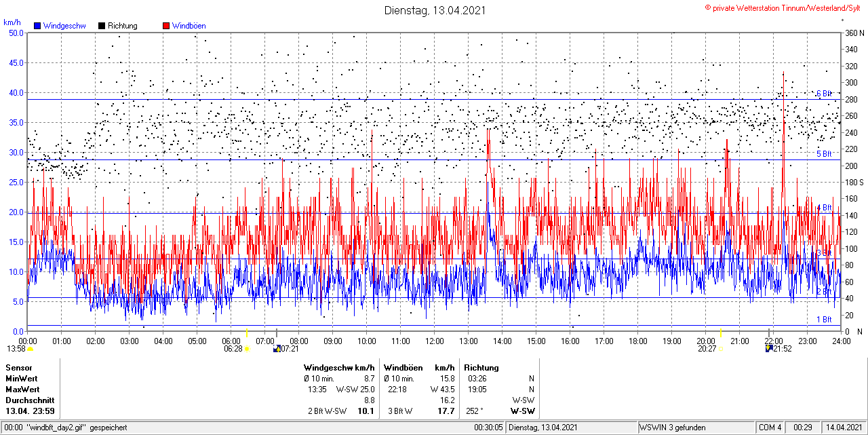
Task: Click the Sensor row header
Action: click(x=19, y=368)
